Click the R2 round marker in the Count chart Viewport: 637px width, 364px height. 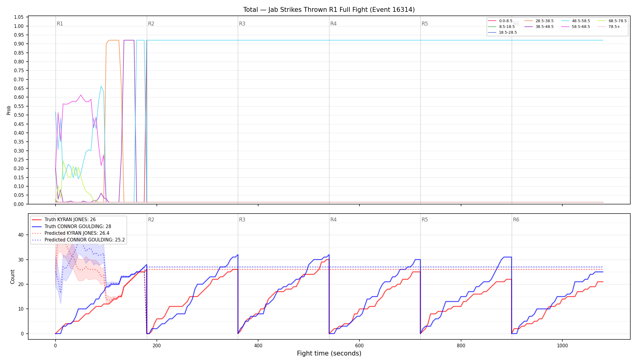pyautogui.click(x=151, y=220)
